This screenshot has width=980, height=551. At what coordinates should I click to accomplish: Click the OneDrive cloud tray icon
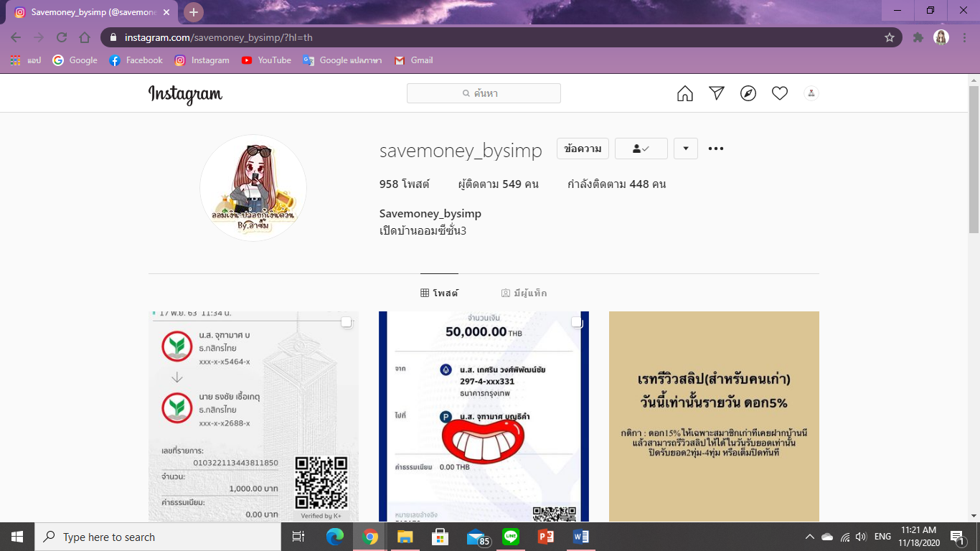coord(827,537)
